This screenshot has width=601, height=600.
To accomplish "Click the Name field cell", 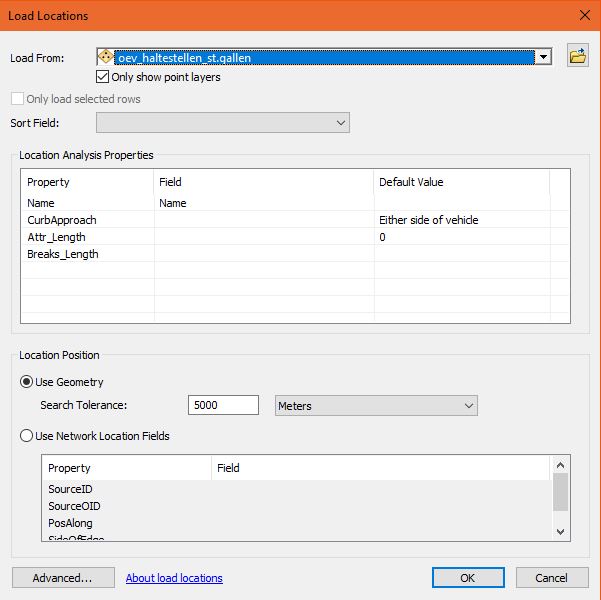I will (x=264, y=203).
